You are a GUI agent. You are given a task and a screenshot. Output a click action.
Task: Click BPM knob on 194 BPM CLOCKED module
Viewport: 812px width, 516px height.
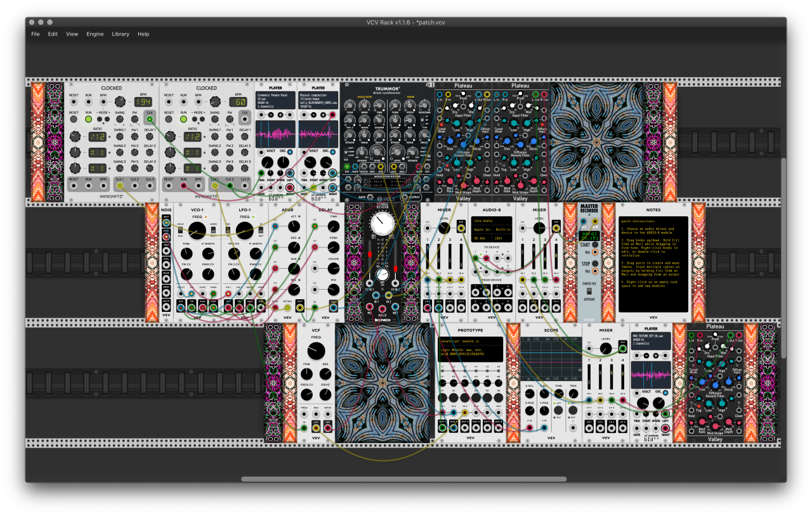tap(120, 101)
